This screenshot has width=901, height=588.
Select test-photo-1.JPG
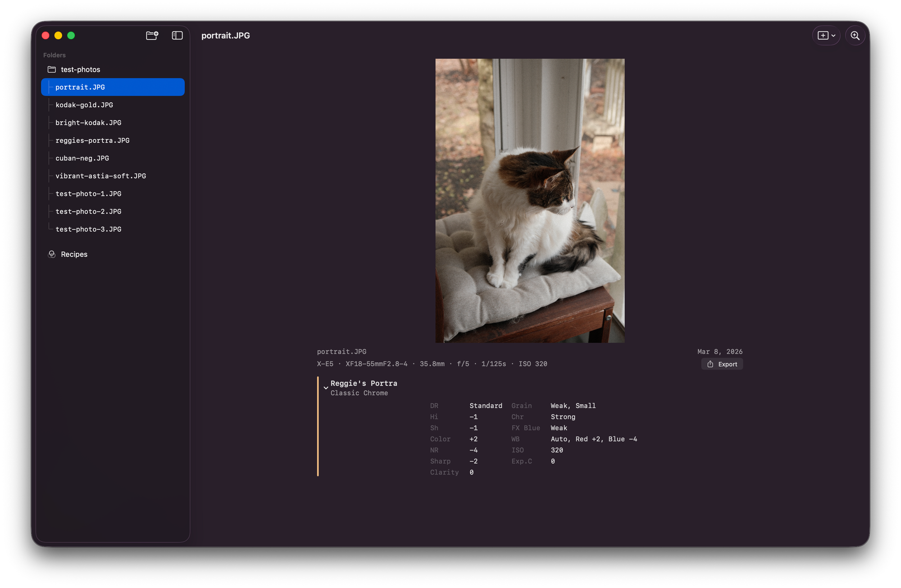tap(88, 194)
